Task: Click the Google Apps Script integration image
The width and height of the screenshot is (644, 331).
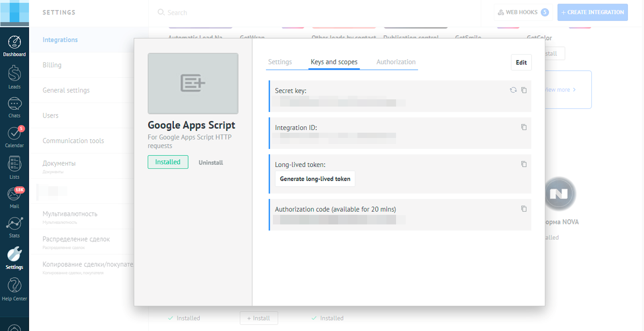Action: click(193, 83)
